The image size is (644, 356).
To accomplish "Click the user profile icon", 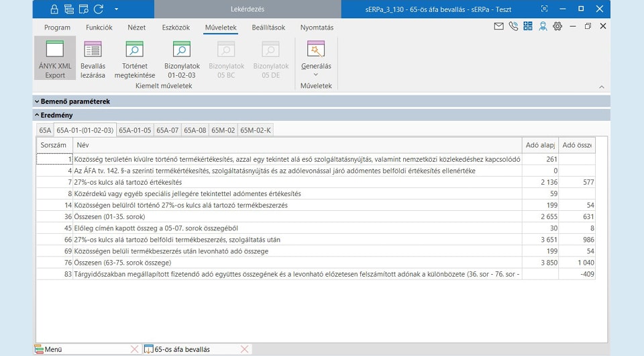I will pos(542,27).
